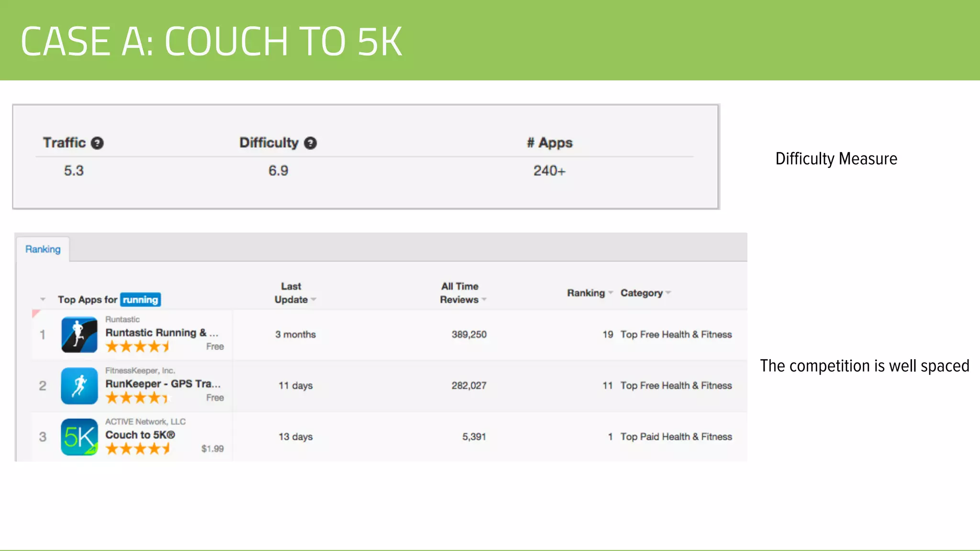The image size is (980, 551).
Task: Click the blue 'running' keyword tag
Action: (140, 299)
